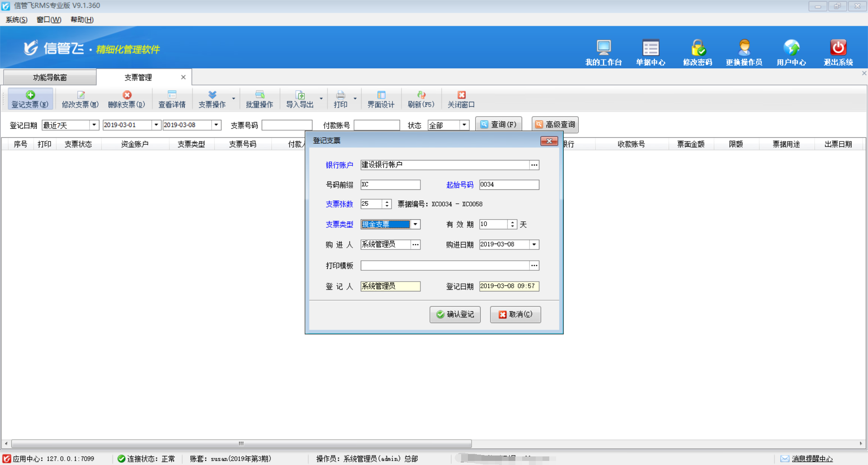The image size is (868, 465).
Task: Click inside the 支票号码 input field
Action: point(287,125)
